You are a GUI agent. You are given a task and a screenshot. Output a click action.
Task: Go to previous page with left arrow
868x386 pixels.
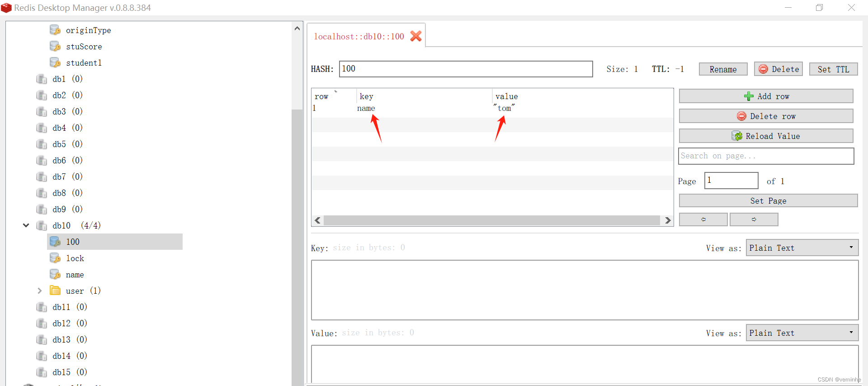pyautogui.click(x=703, y=219)
